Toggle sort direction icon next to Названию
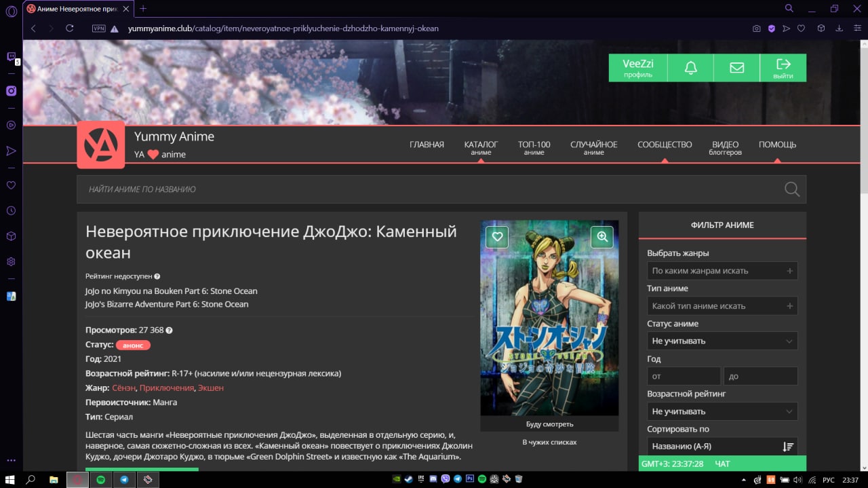 pos(788,447)
